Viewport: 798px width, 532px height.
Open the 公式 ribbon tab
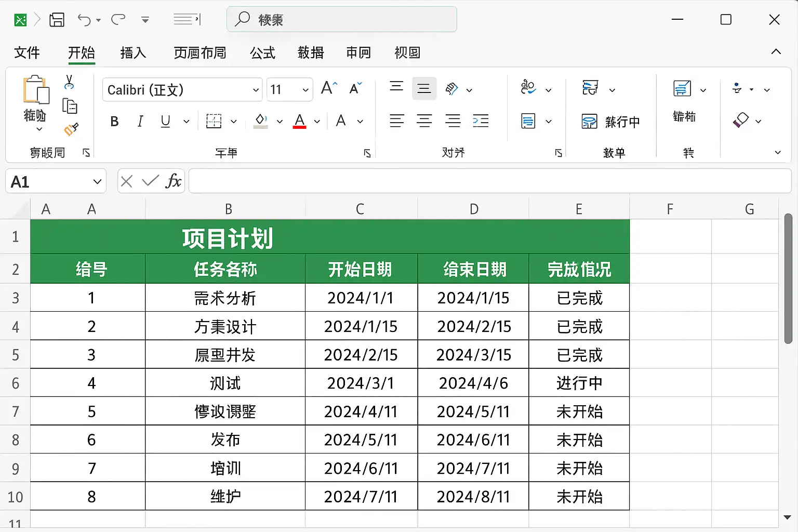coord(262,52)
